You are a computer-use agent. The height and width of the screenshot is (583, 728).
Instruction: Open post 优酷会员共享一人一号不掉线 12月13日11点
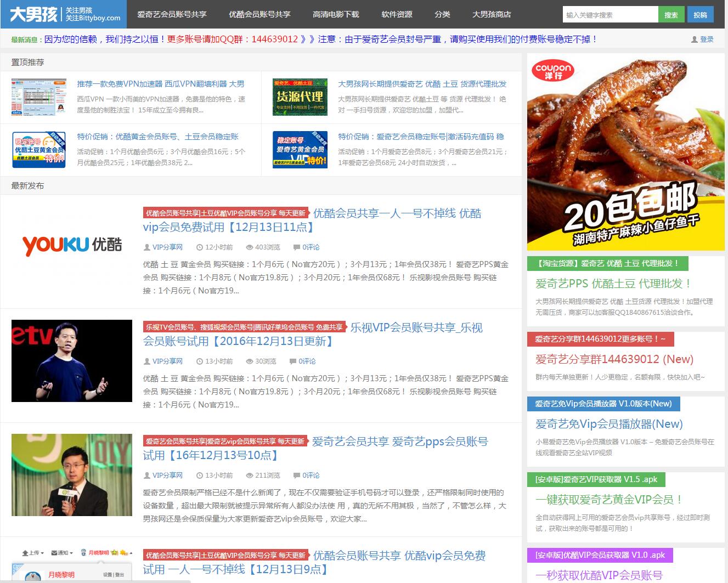312,220
